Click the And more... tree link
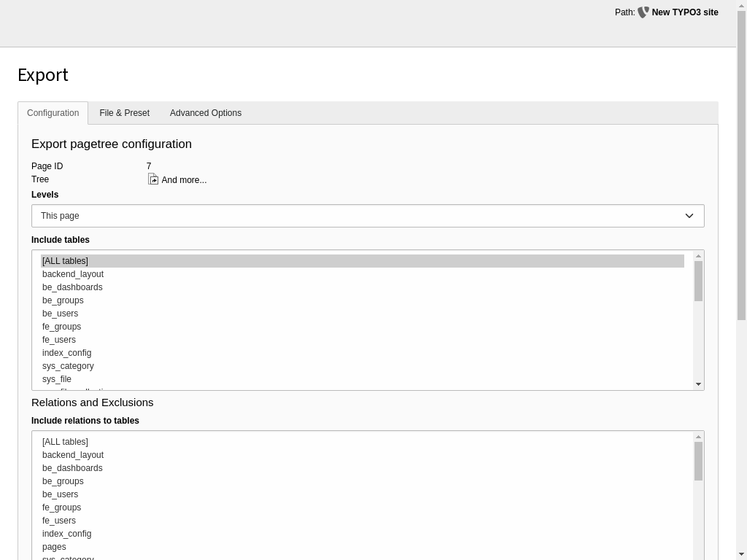This screenshot has width=747, height=560. pyautogui.click(x=184, y=179)
